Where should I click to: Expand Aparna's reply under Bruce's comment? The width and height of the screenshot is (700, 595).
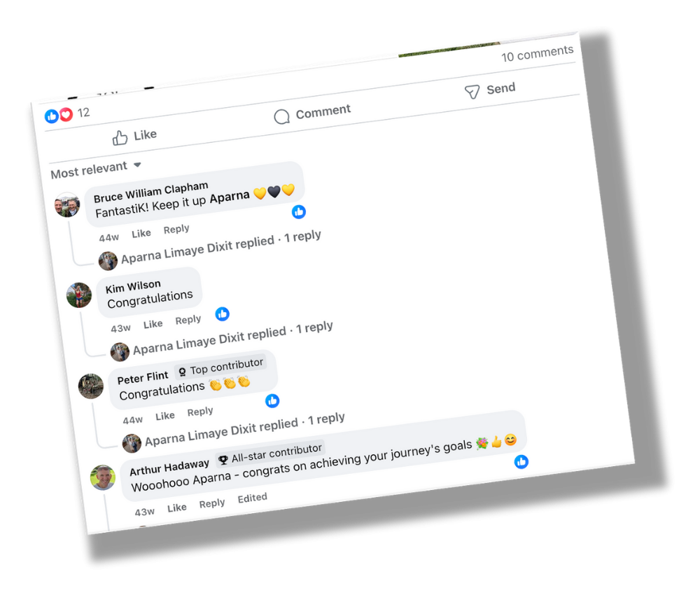(x=221, y=247)
